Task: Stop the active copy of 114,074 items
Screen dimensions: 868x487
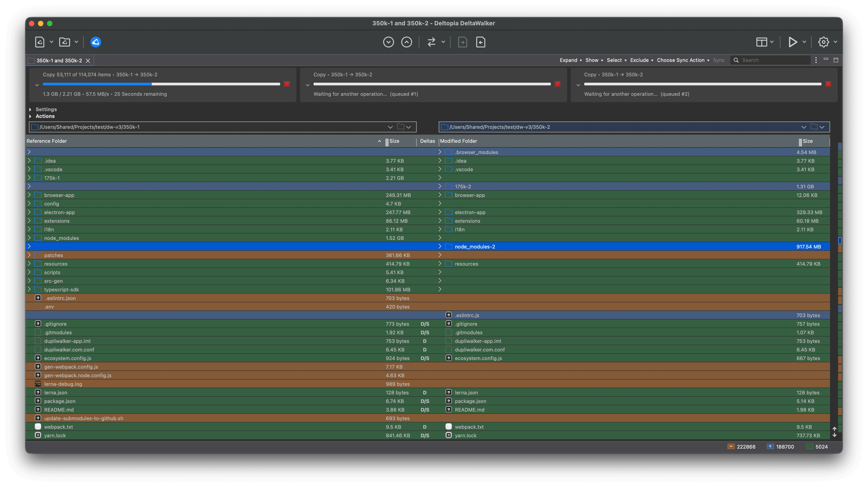Action: click(287, 84)
